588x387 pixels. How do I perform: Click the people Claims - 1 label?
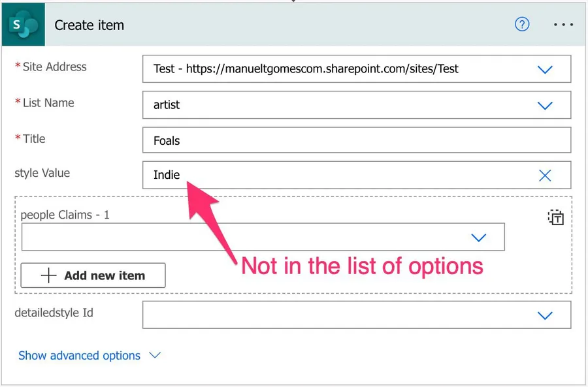[65, 215]
